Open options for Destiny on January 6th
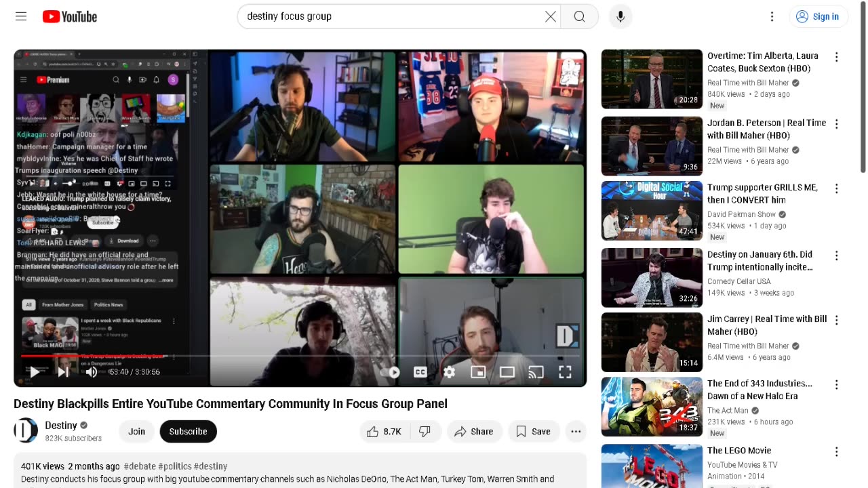The image size is (868, 488). point(836,256)
